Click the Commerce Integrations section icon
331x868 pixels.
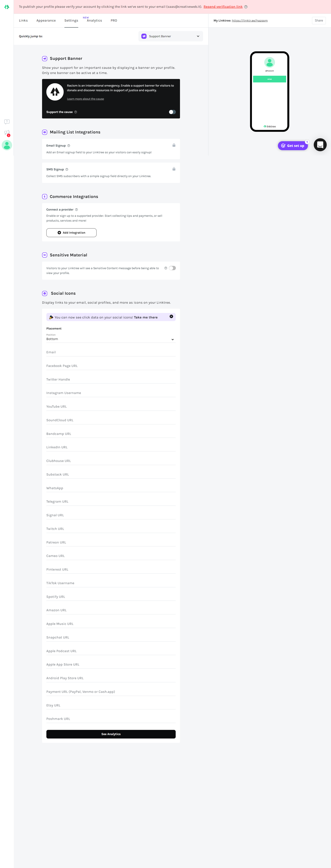click(x=45, y=197)
